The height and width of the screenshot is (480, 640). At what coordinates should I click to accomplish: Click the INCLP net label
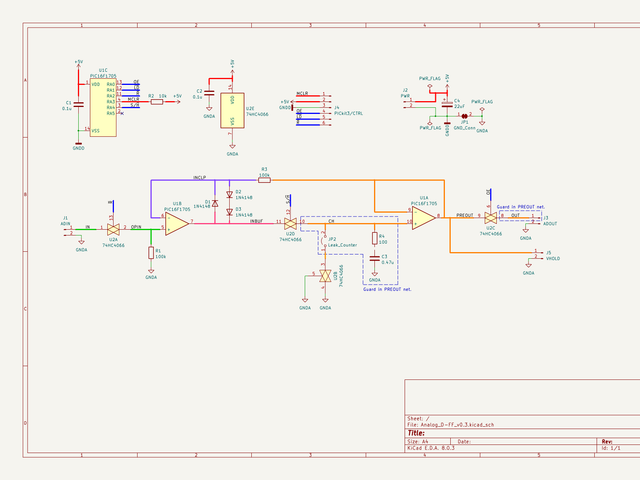click(199, 177)
